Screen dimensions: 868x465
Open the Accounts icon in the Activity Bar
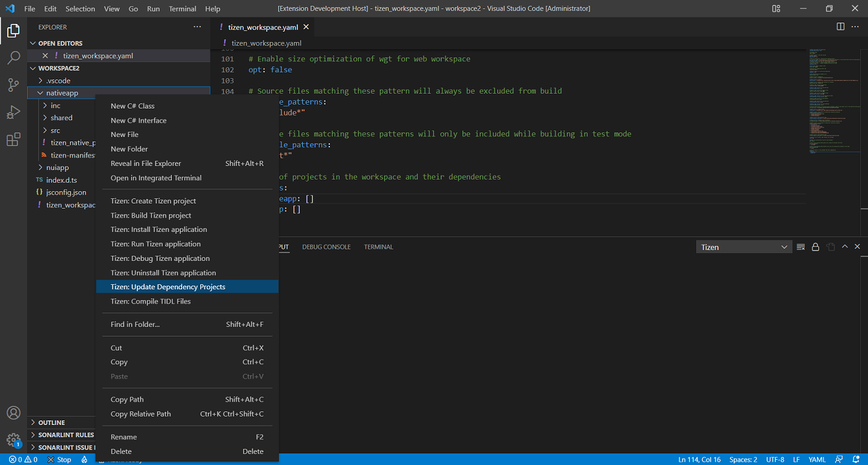coord(14,413)
